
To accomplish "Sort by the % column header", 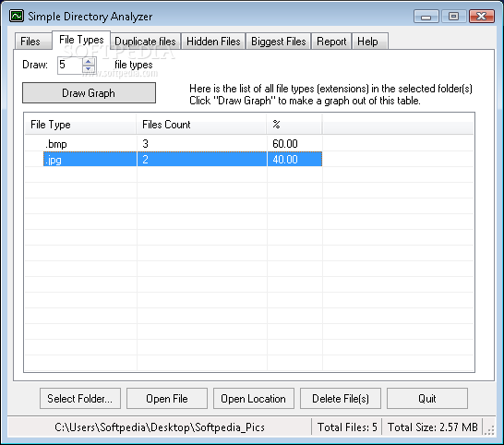I will tap(294, 124).
